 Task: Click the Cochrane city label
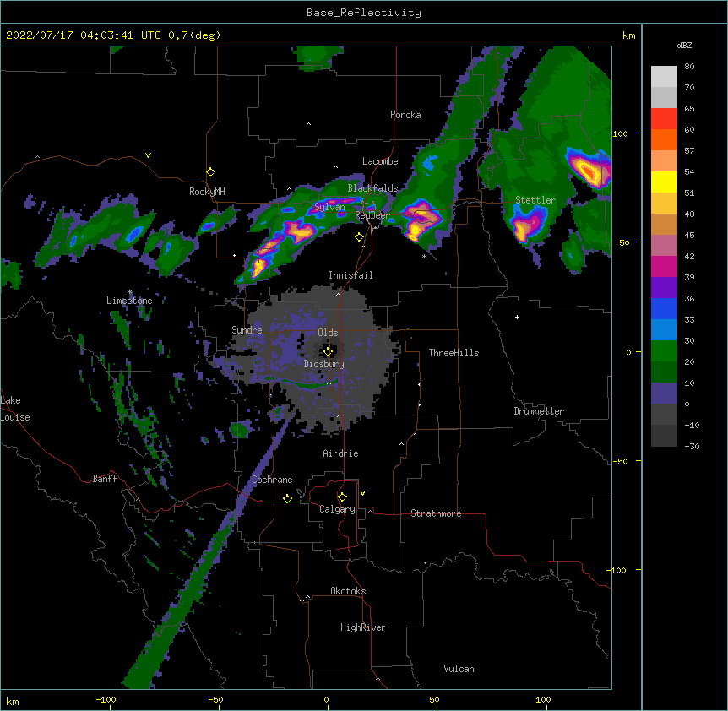[x=273, y=480]
